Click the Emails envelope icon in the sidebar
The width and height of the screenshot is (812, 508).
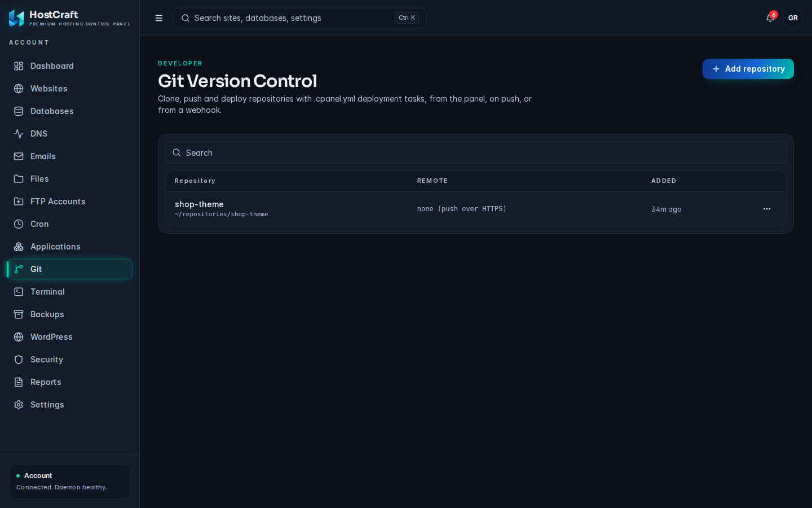tap(19, 156)
